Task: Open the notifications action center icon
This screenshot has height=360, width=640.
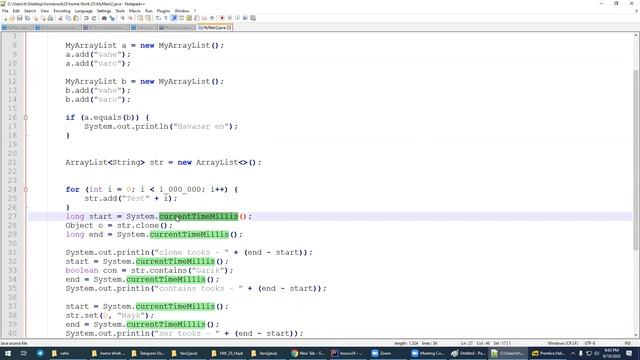Action: 629,353
